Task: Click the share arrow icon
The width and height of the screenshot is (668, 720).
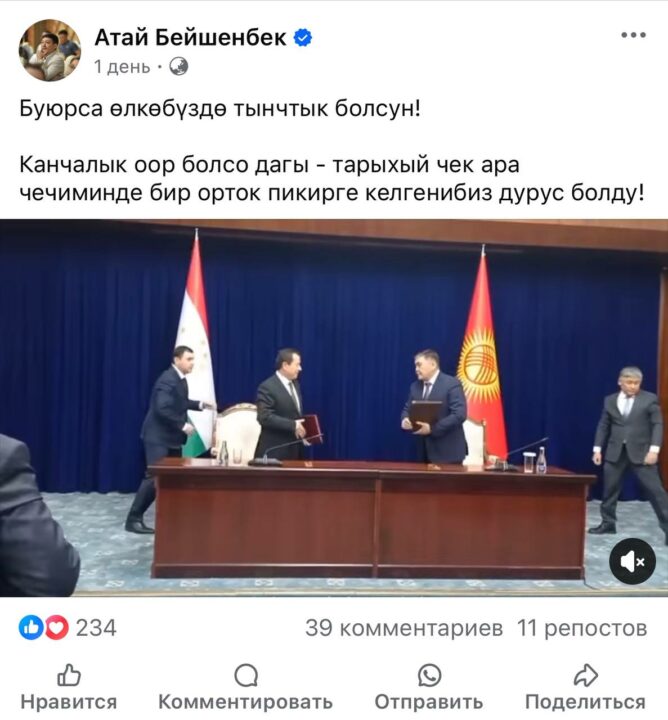Action: coord(586,675)
